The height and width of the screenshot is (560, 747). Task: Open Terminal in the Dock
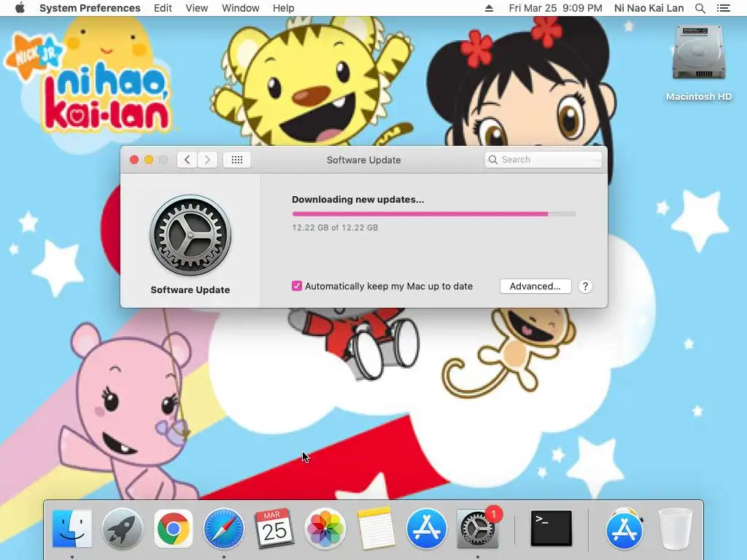click(551, 528)
